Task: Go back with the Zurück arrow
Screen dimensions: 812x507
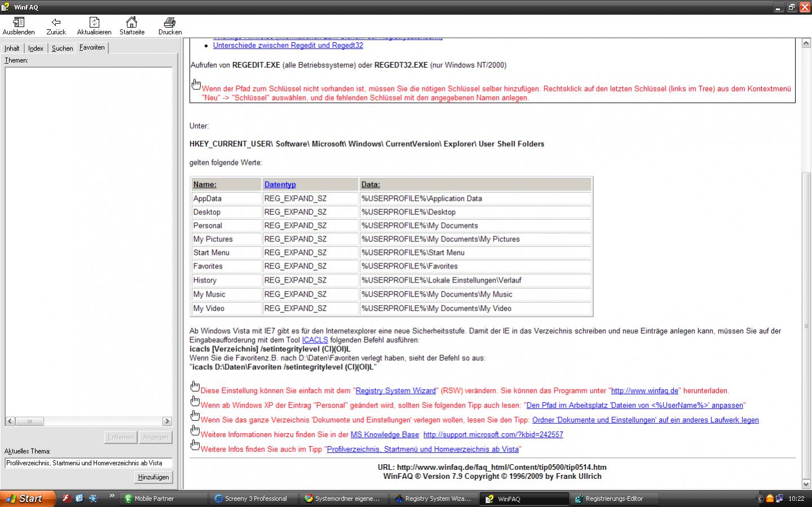Action: click(56, 26)
